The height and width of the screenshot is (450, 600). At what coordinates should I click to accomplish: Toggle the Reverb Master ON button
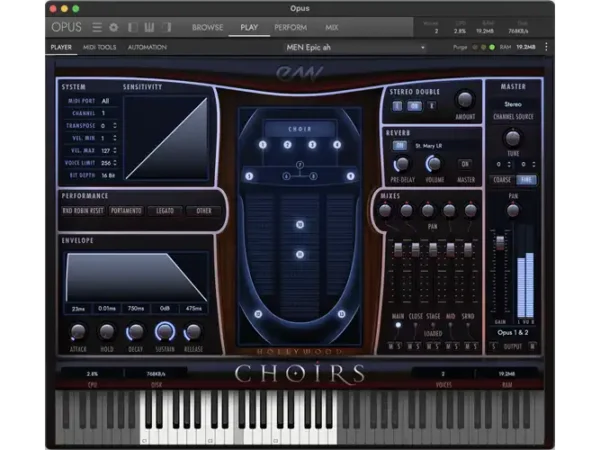pos(465,164)
